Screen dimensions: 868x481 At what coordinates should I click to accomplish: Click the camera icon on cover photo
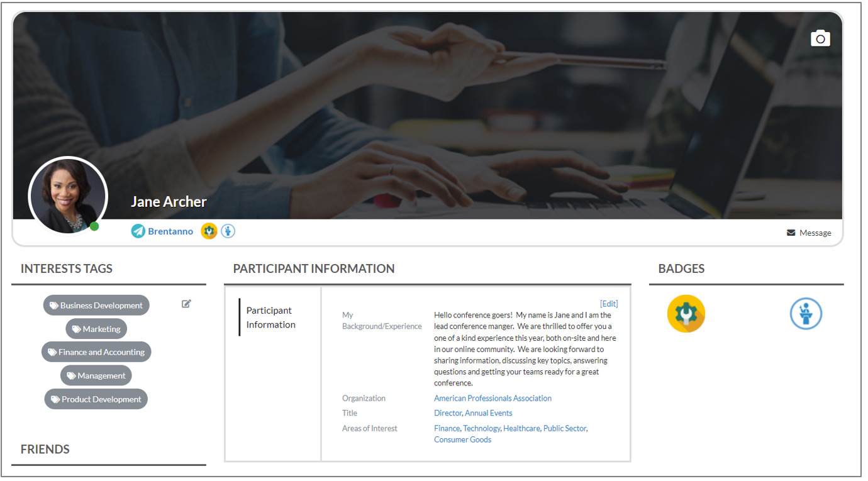pyautogui.click(x=820, y=38)
